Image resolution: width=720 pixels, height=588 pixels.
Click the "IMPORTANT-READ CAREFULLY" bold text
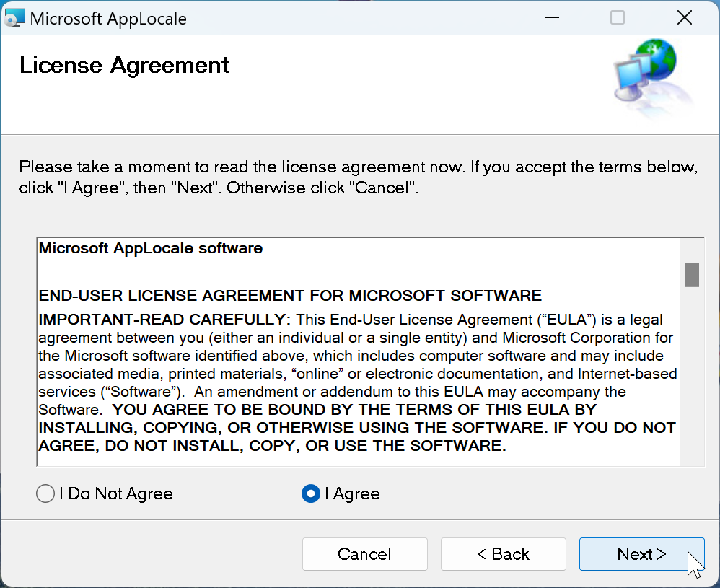(x=164, y=320)
